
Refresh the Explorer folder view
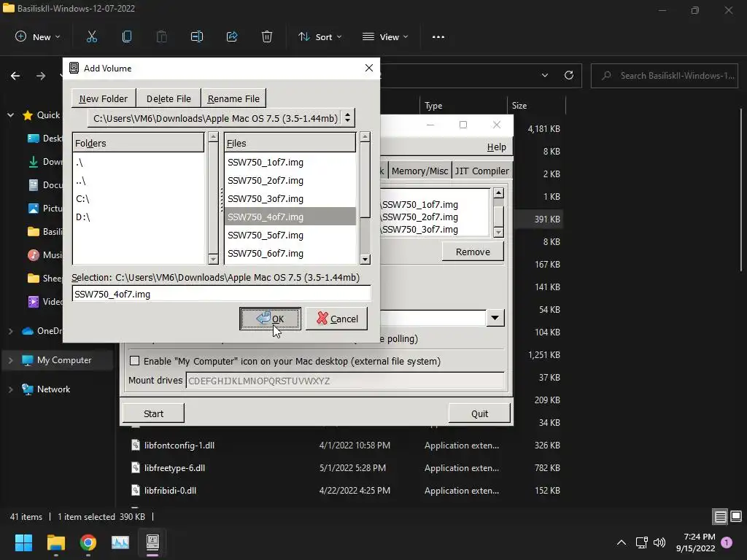click(569, 75)
